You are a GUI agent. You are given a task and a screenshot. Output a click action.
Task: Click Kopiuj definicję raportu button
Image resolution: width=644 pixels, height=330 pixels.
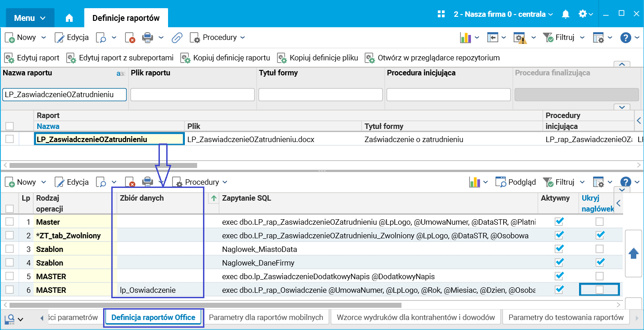(226, 58)
